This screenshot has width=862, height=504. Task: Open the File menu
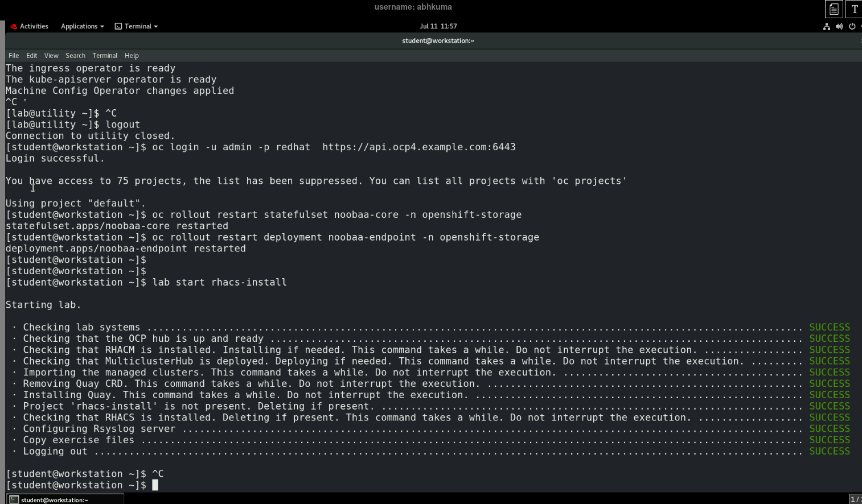[x=14, y=56]
